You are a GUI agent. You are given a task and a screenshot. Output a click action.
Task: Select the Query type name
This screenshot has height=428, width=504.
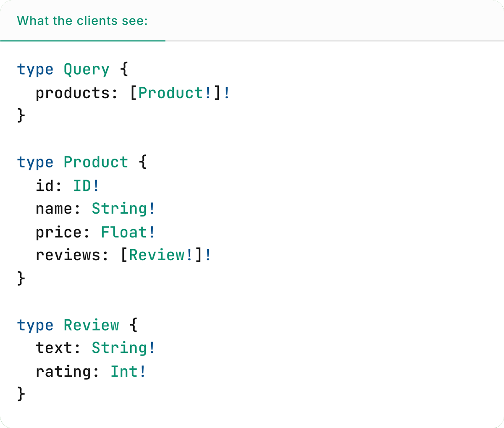86,69
